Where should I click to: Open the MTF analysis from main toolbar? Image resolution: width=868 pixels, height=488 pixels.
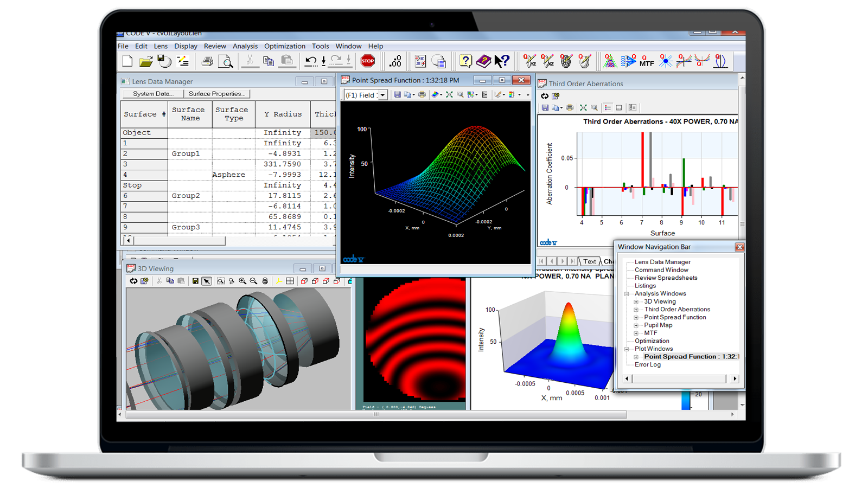coord(646,62)
